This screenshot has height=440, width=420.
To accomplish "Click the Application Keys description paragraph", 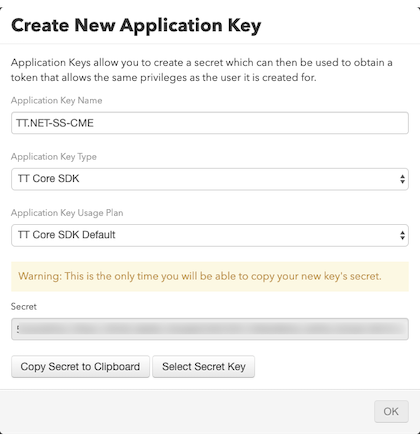I will coord(202,70).
